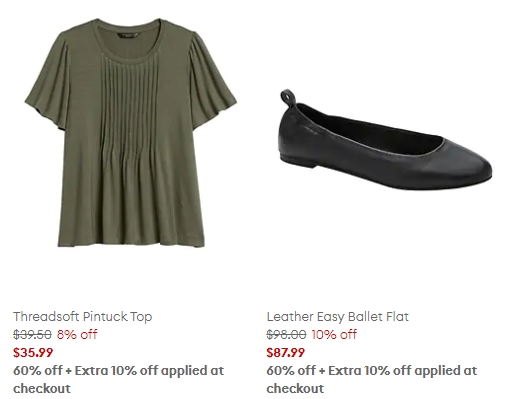Open the green Threadsoft Pintuck Top image
The height and width of the screenshot is (399, 513).
[x=131, y=133]
